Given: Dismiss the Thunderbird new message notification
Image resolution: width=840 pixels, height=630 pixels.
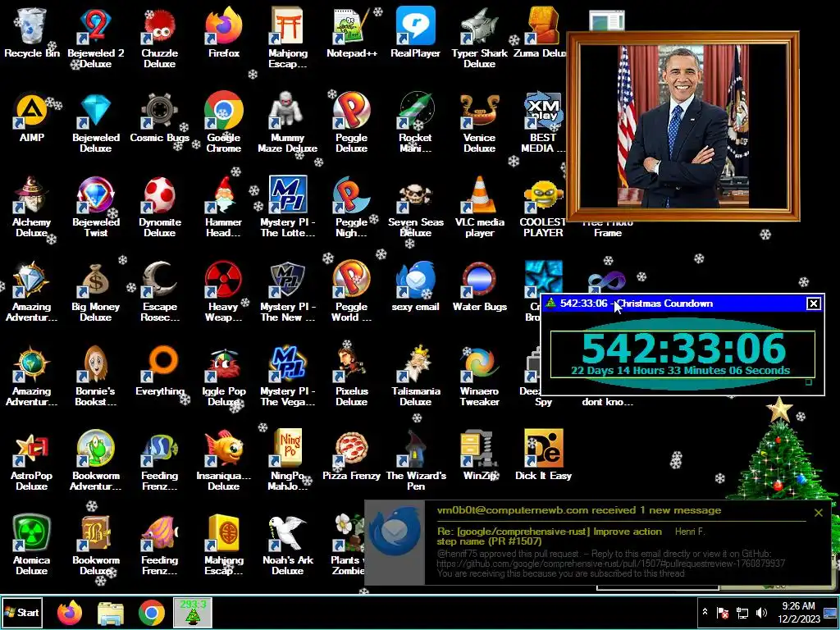Looking at the screenshot, I should (818, 513).
